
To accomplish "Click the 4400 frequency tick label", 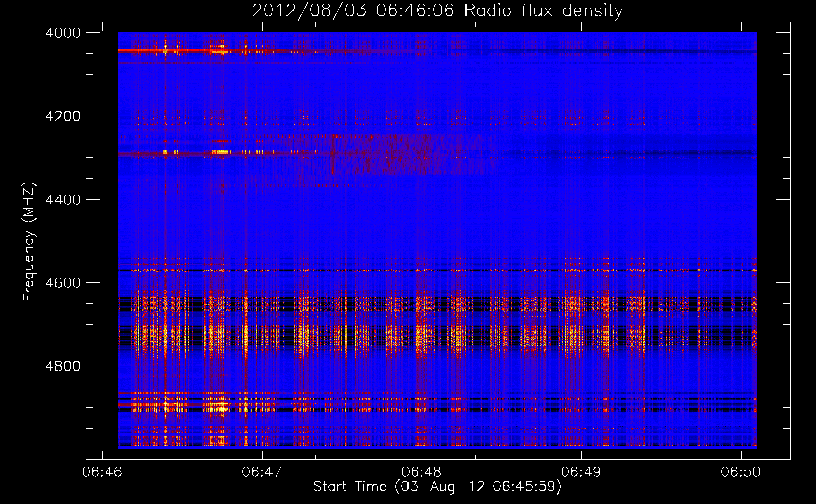I will 63,200.
